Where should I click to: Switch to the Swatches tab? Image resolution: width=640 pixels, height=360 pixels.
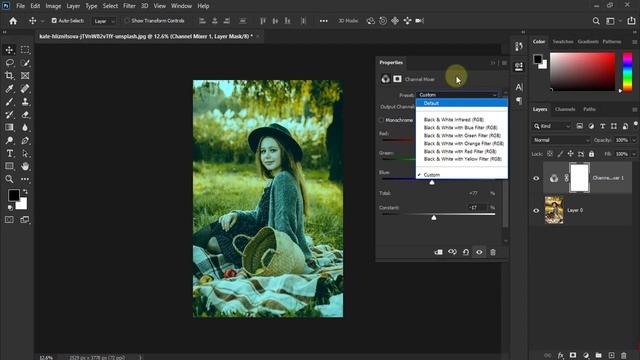(562, 42)
